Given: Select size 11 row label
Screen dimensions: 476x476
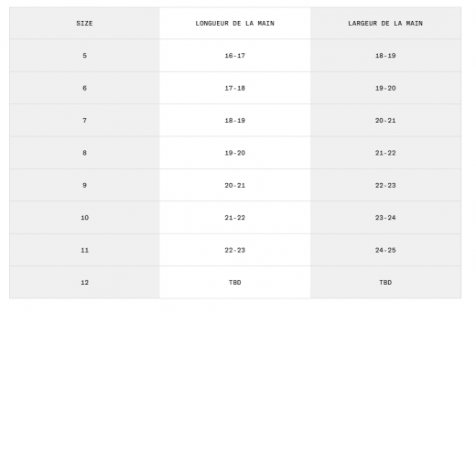Looking at the screenshot, I should [x=84, y=250].
